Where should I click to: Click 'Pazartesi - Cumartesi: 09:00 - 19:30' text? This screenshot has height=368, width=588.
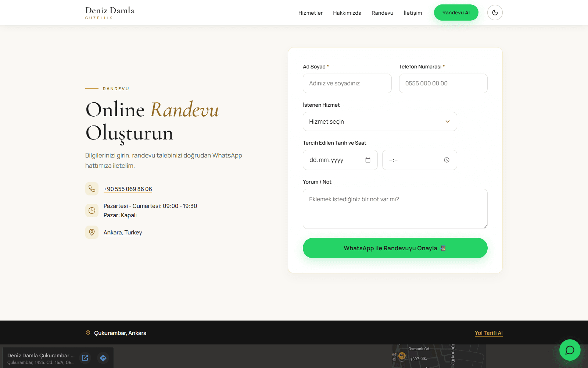tap(150, 206)
